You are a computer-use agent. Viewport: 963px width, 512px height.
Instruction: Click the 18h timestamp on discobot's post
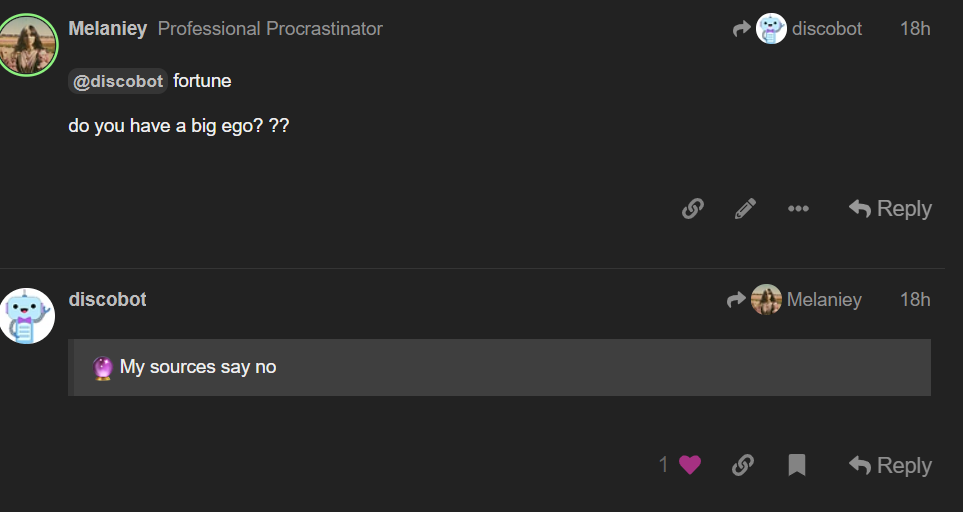click(x=915, y=300)
